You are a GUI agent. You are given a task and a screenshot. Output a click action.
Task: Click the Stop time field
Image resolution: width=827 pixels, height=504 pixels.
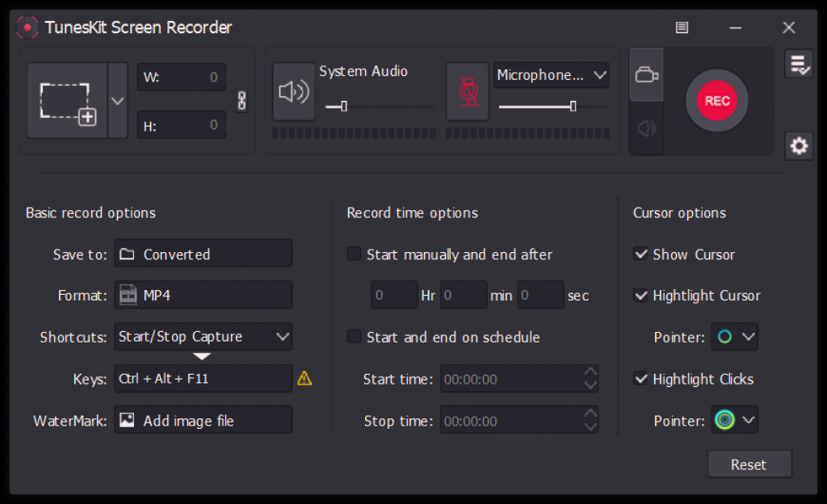519,420
